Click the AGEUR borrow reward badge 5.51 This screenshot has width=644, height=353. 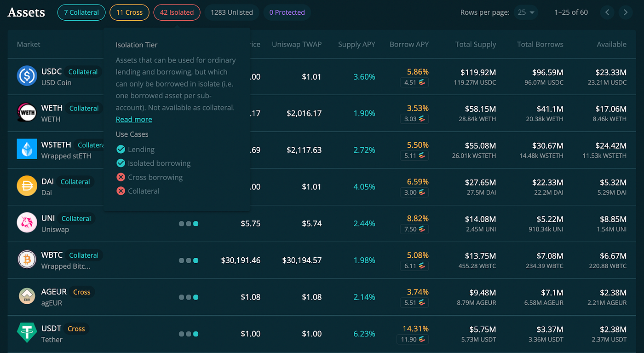[414, 302]
